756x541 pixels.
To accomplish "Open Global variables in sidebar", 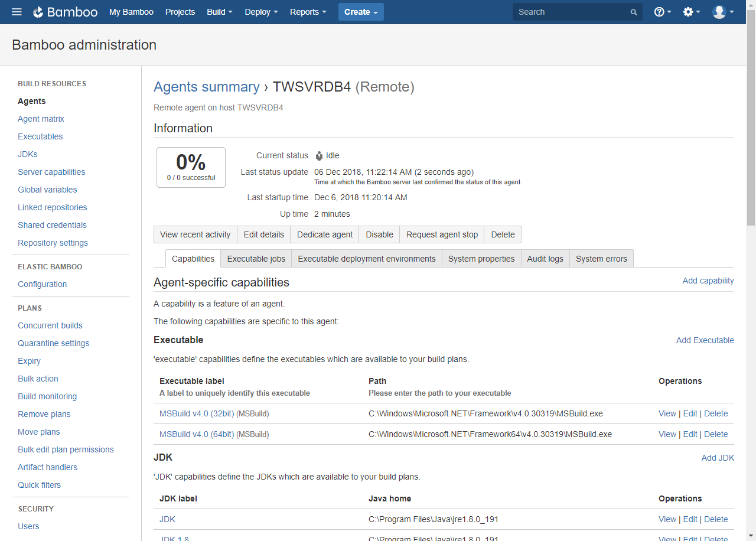I will [x=47, y=190].
